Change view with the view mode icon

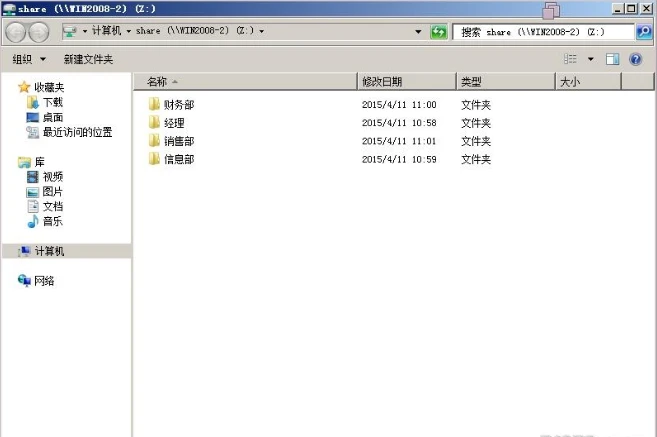(570, 59)
